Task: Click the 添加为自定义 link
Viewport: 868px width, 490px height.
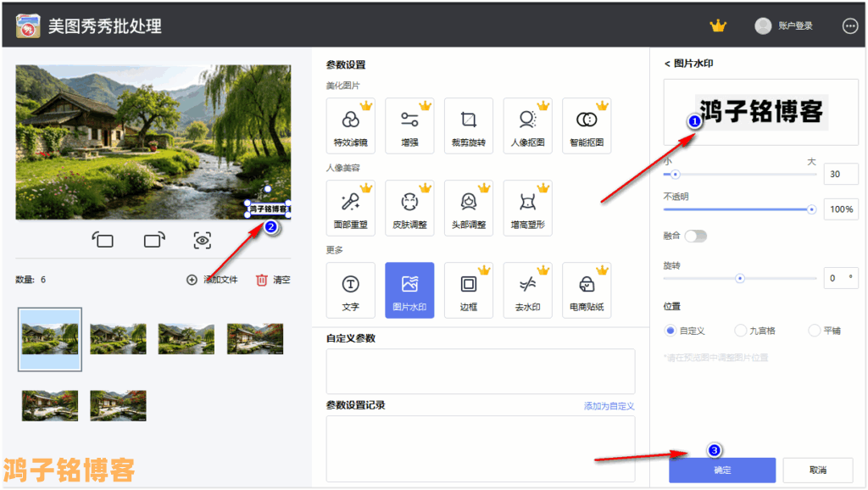Action: tap(609, 406)
